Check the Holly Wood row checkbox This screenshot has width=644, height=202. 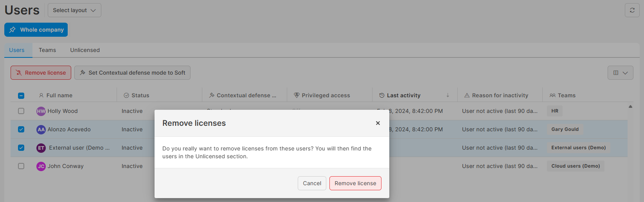21,111
